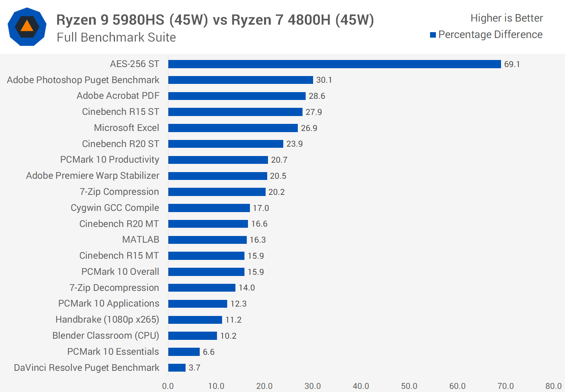Click the AES-256 ST label
This screenshot has height=392, width=565.
tap(135, 64)
